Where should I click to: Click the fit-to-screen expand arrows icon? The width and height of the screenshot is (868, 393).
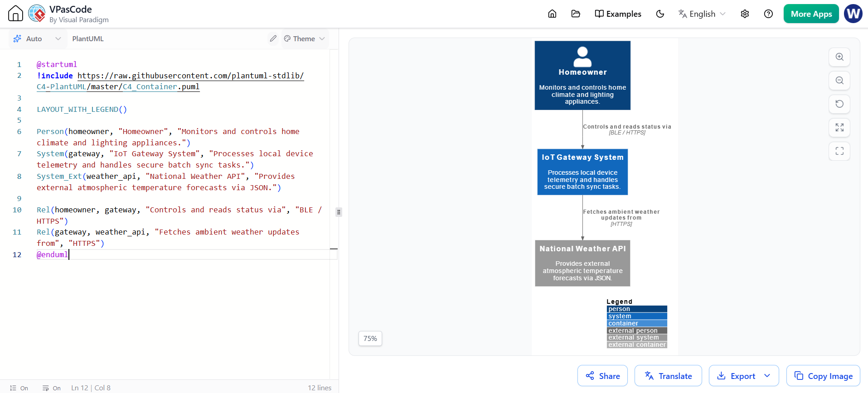839,128
